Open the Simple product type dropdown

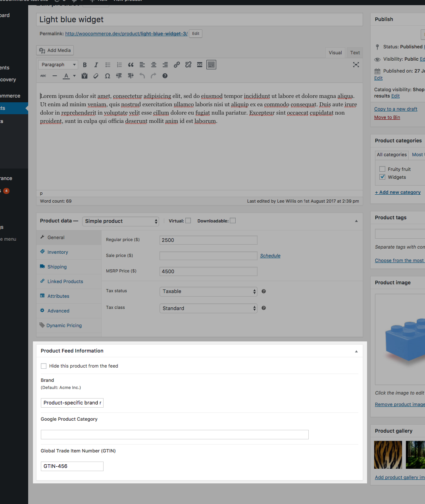(x=120, y=221)
